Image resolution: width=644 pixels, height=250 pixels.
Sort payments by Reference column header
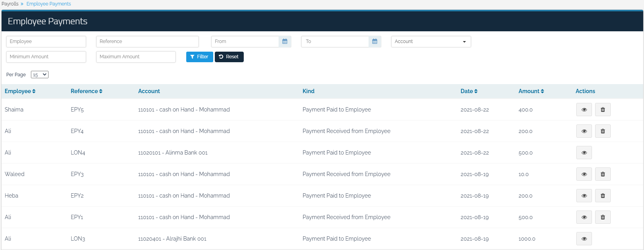point(86,91)
